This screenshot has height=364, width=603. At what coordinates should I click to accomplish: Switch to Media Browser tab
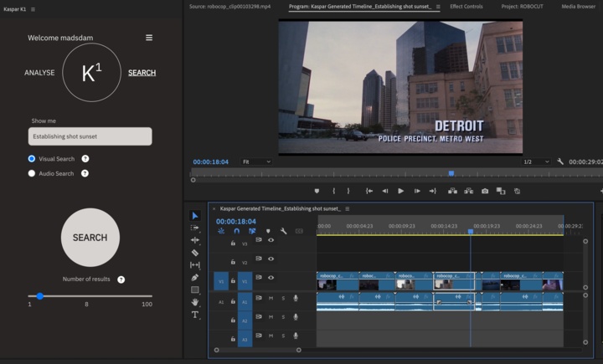pos(579,7)
